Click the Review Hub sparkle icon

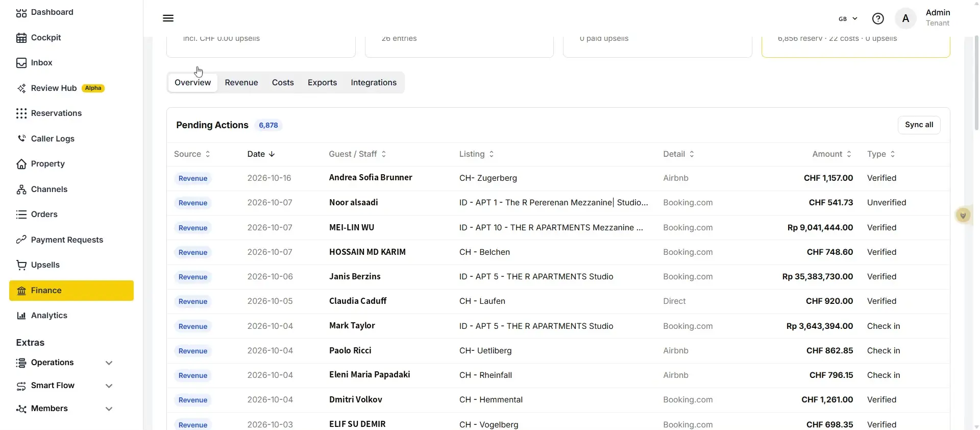point(21,88)
